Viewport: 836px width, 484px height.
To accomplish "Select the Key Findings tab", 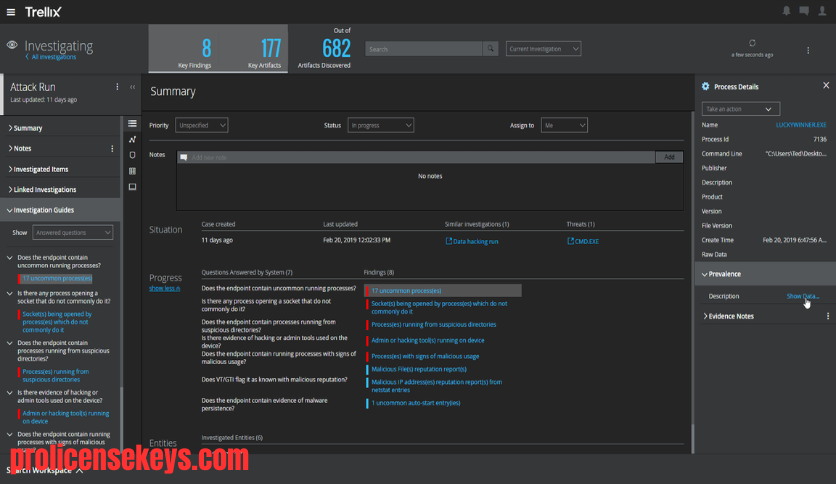I will (x=195, y=49).
